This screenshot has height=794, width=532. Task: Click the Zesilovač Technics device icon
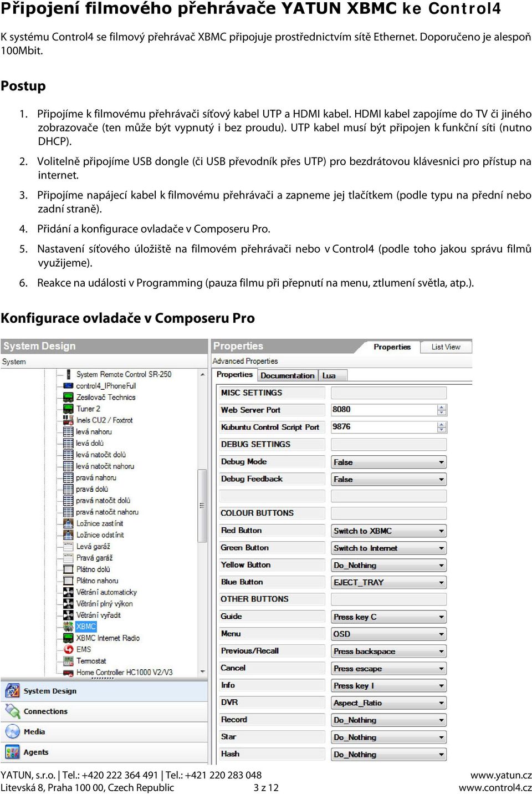tap(68, 397)
